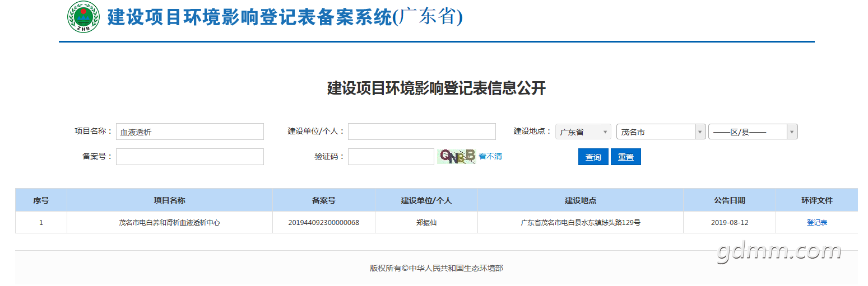Screen dimensions: 868x286
Task: Click the row number 1 cell
Action: (x=41, y=222)
